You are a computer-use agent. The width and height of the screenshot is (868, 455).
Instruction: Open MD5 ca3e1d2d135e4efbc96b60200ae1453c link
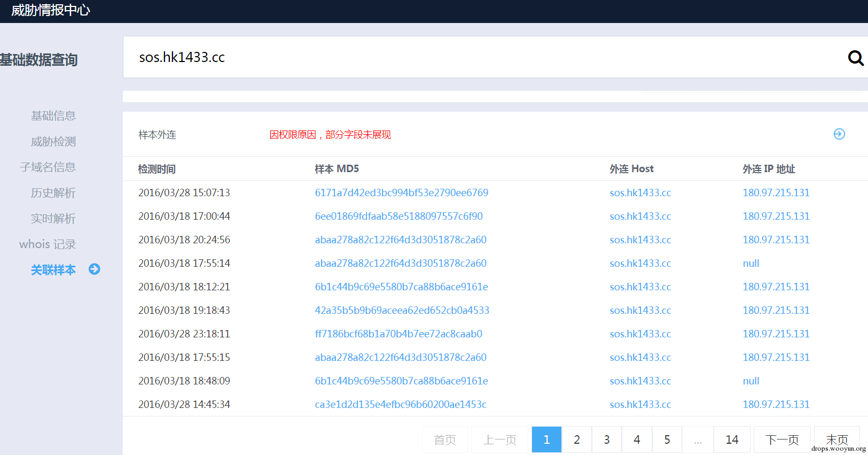click(401, 404)
